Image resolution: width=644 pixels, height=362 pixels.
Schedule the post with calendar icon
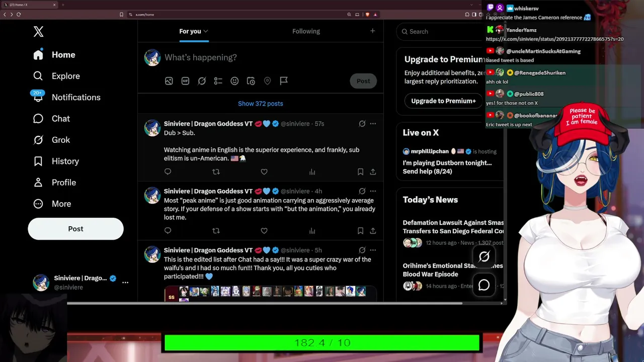coord(251,81)
